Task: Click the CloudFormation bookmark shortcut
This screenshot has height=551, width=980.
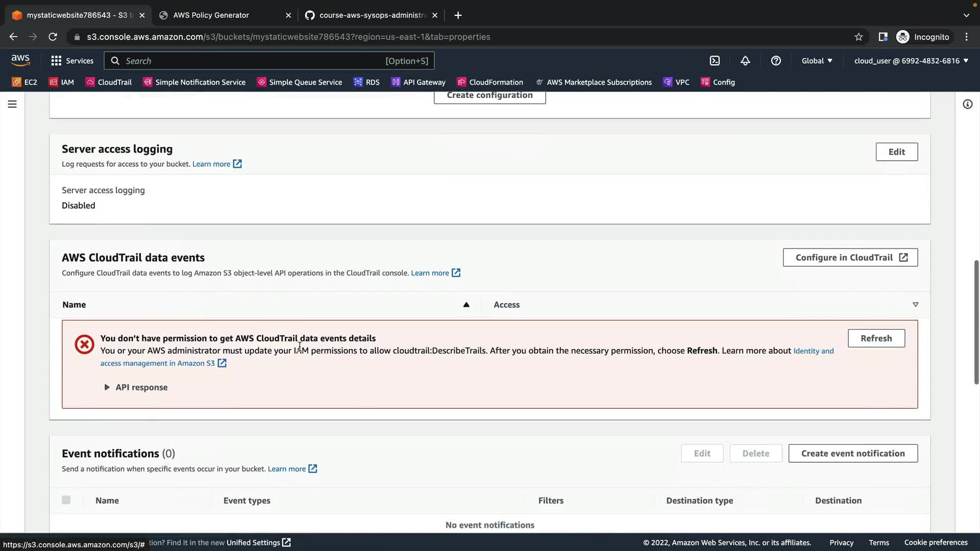Action: [x=490, y=82]
